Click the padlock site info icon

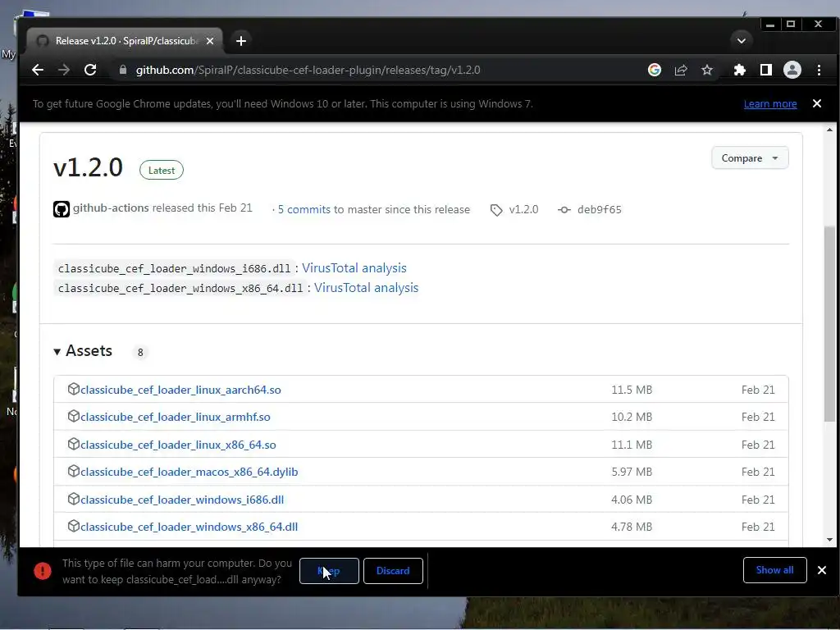[123, 70]
